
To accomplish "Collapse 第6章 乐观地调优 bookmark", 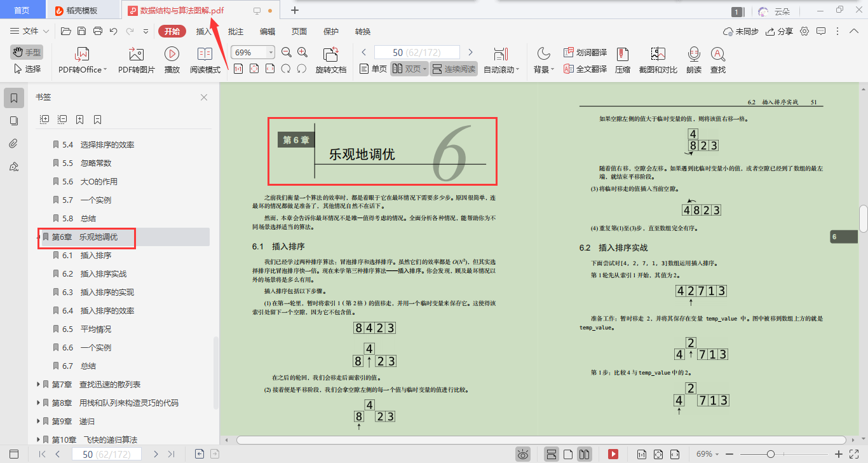I will pos(39,237).
